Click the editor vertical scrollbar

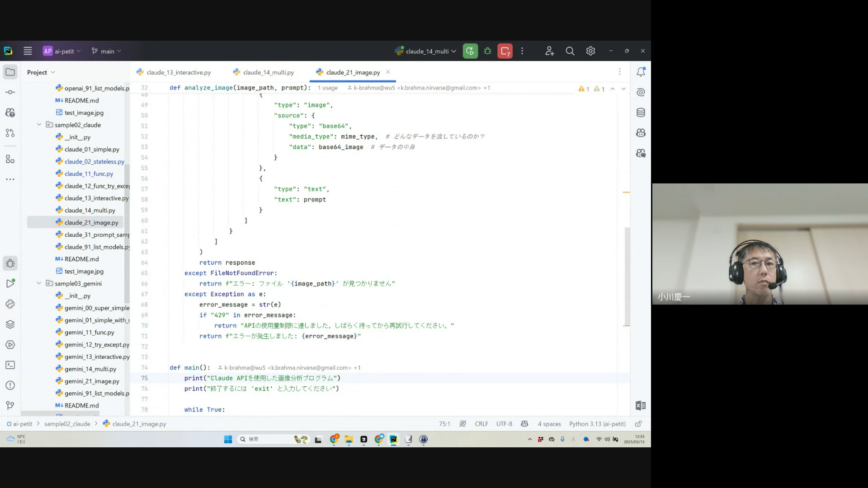(x=627, y=276)
